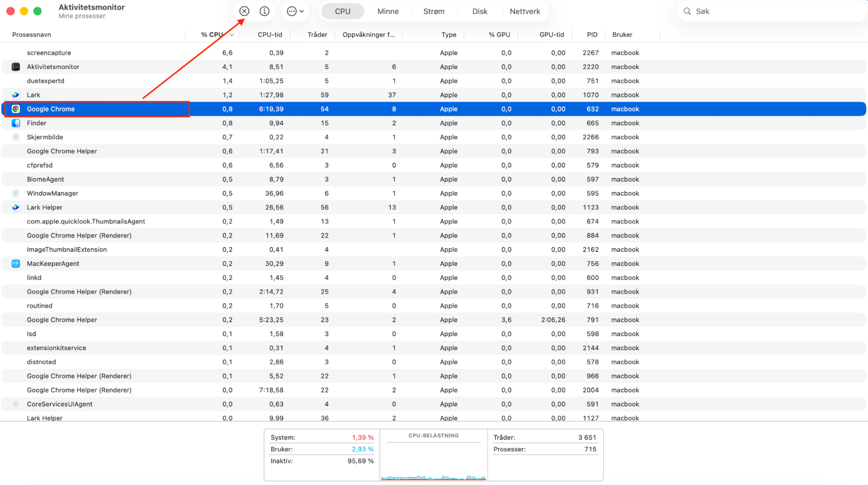Click the MacKeeperAgent process icon

pyautogui.click(x=16, y=264)
